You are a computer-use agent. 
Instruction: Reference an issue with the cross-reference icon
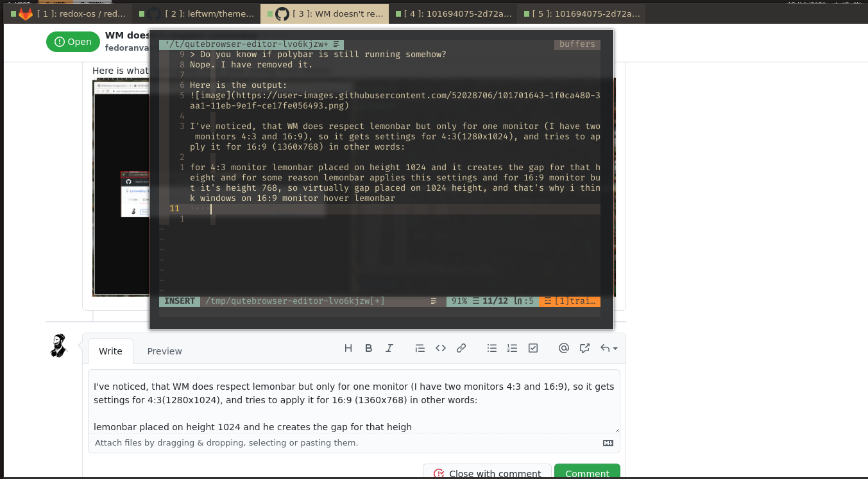(584, 347)
